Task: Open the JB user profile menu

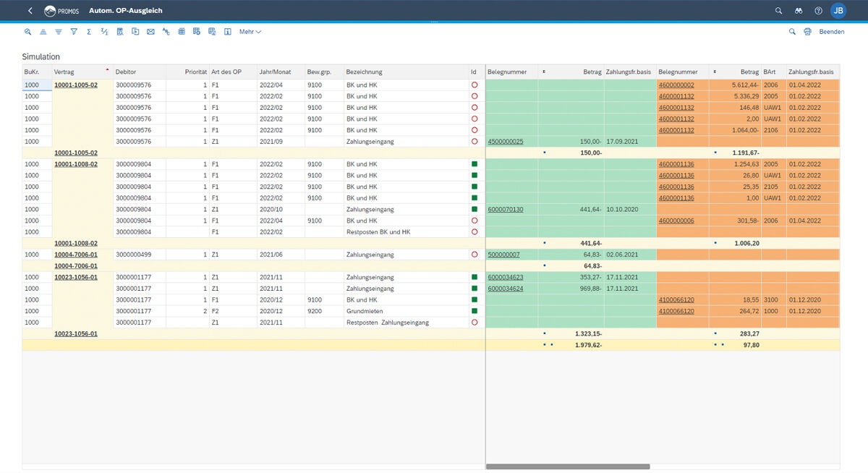Action: tap(838, 11)
